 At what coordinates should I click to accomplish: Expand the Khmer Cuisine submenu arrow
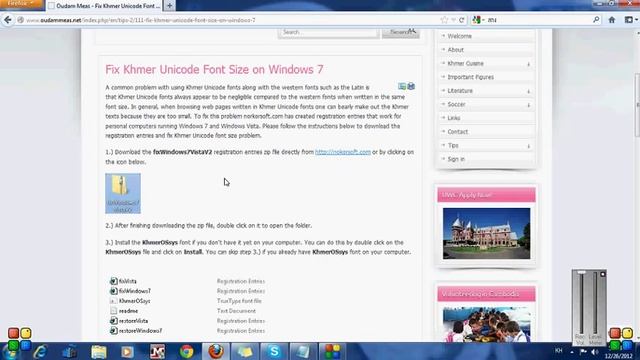coord(529,64)
